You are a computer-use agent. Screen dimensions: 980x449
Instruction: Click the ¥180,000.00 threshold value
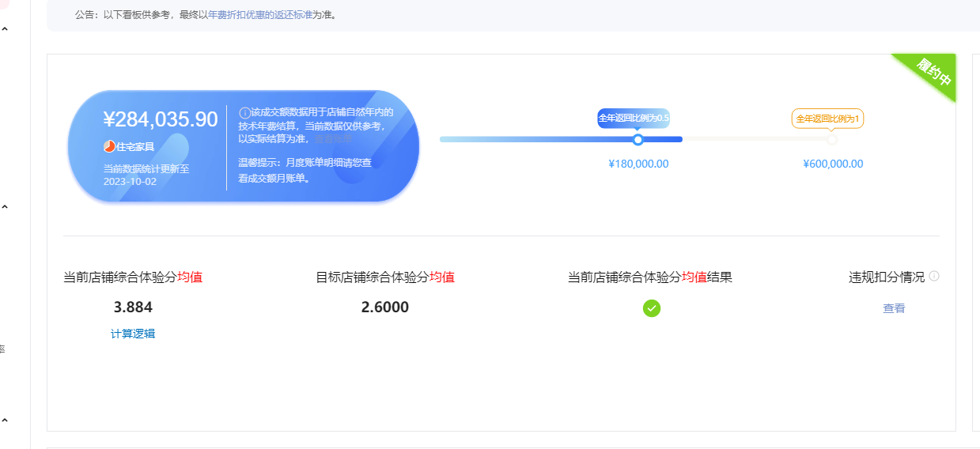pos(638,164)
